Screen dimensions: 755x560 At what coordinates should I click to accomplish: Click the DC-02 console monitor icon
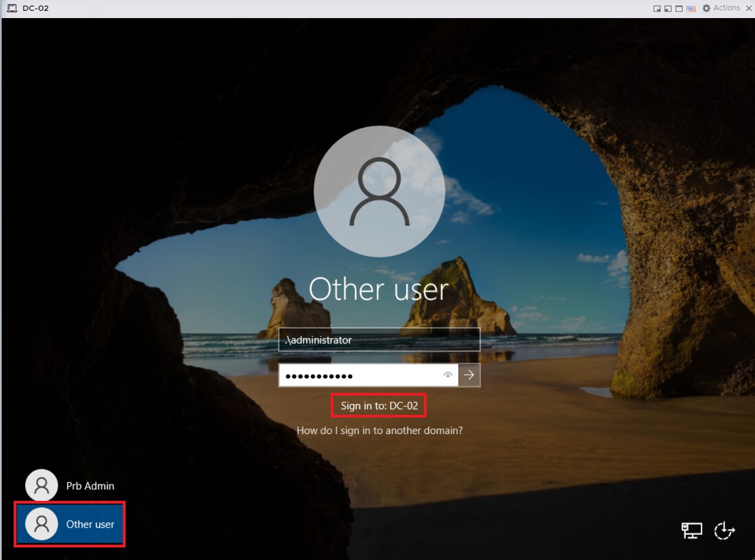[x=12, y=8]
